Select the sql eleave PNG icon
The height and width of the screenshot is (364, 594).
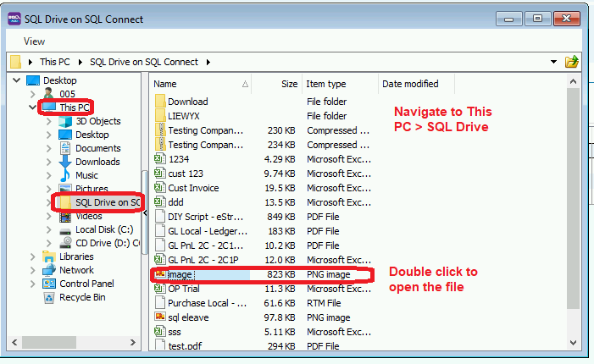(160, 317)
